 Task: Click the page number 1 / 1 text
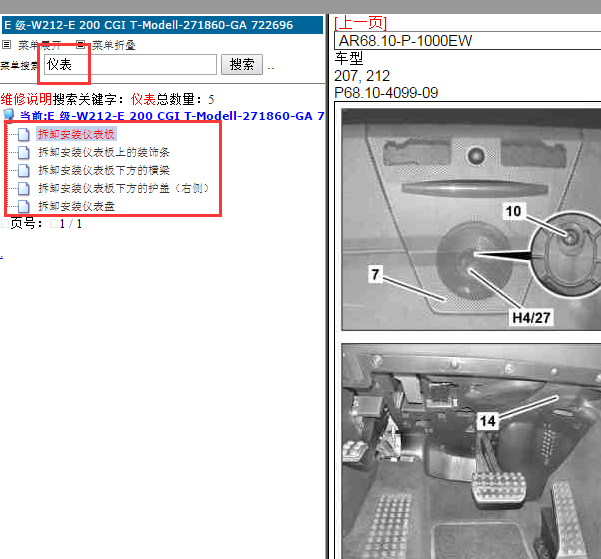coord(71,224)
